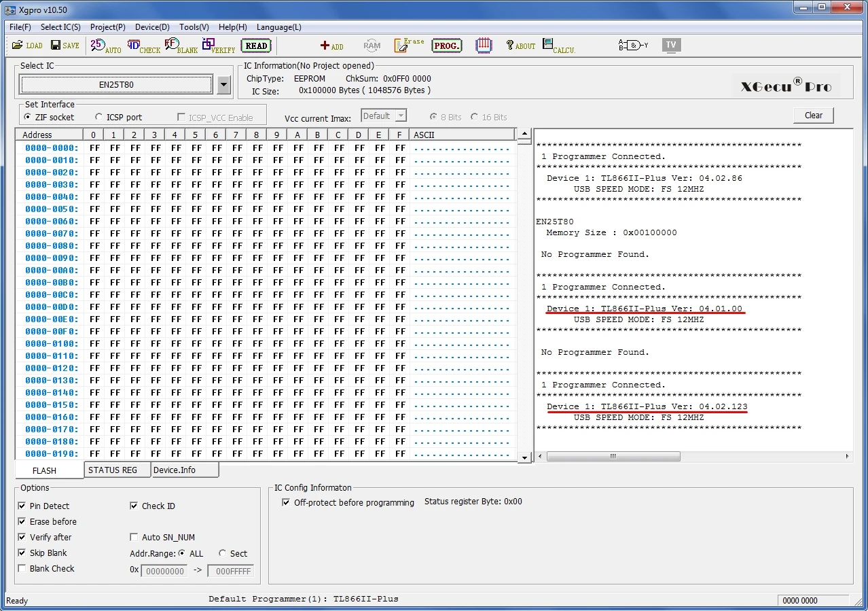Click the Erase chip icon

pos(409,46)
